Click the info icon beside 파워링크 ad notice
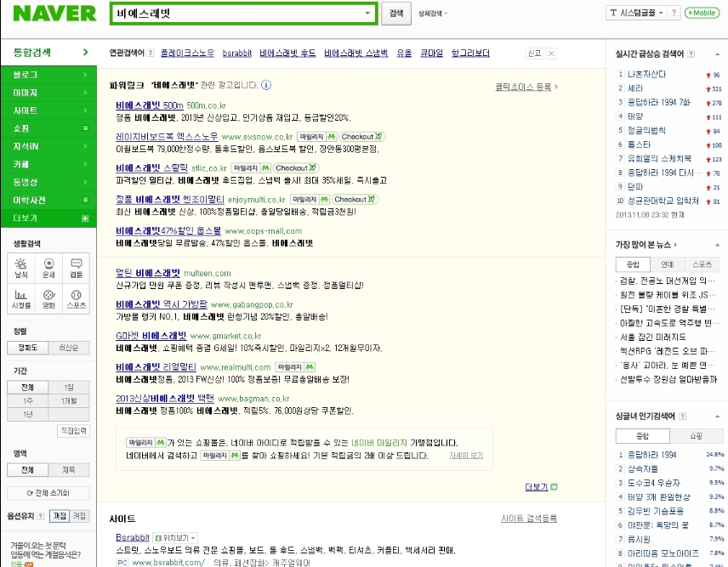 tap(266, 85)
